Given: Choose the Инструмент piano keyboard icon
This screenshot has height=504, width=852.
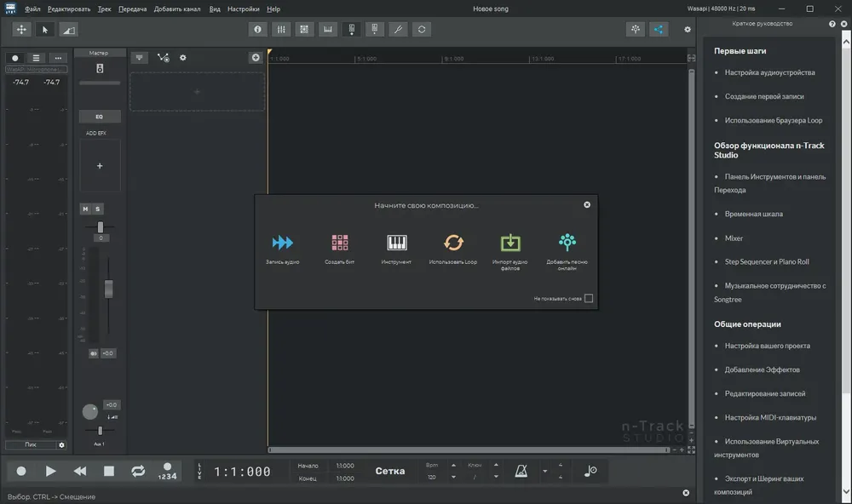Looking at the screenshot, I should 397,243.
